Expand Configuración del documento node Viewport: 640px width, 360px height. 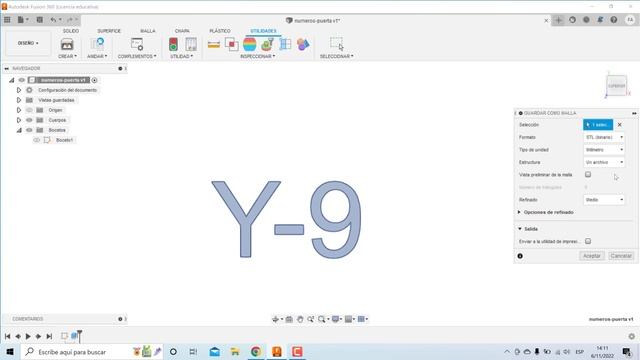[x=19, y=90]
